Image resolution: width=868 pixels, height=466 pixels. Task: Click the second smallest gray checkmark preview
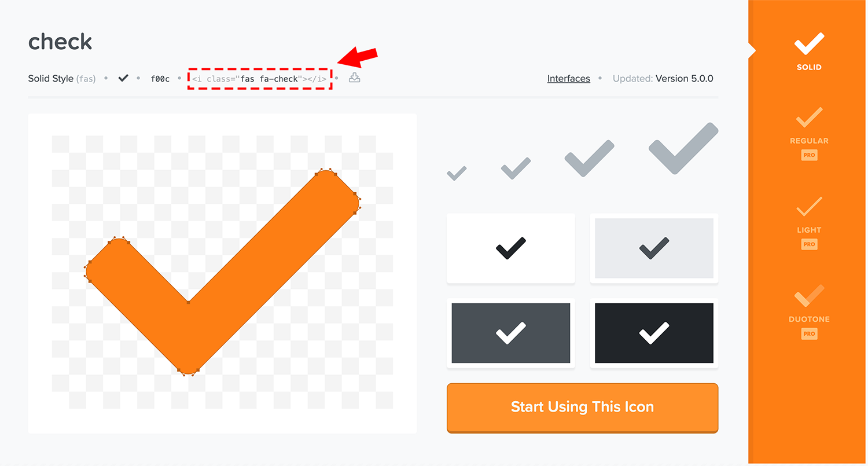(x=516, y=168)
